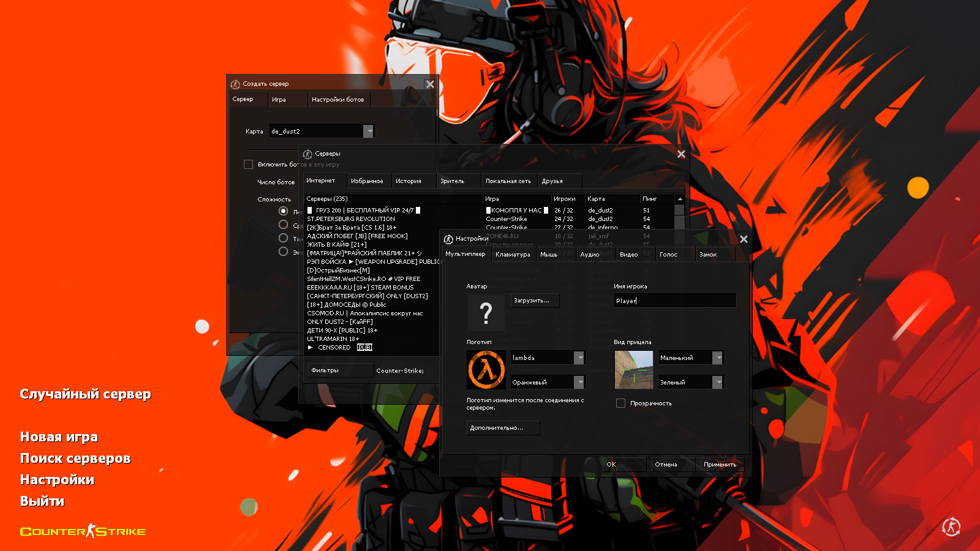The image size is (980, 551).
Task: Enable the Прозрачность checkbox
Action: click(x=620, y=403)
